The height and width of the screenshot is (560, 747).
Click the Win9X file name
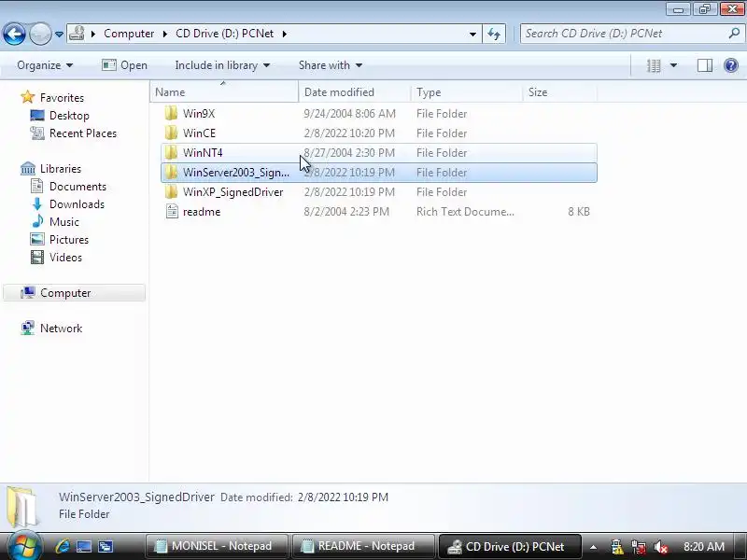pyautogui.click(x=199, y=114)
